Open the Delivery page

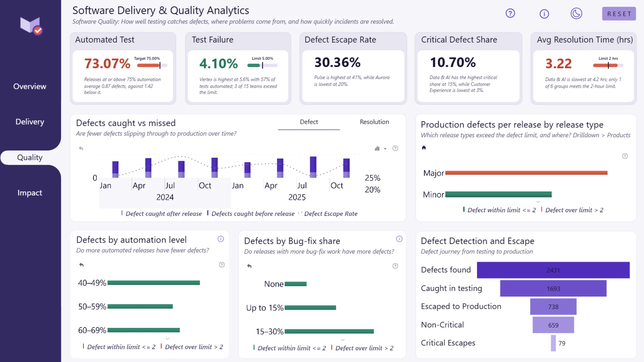point(30,122)
